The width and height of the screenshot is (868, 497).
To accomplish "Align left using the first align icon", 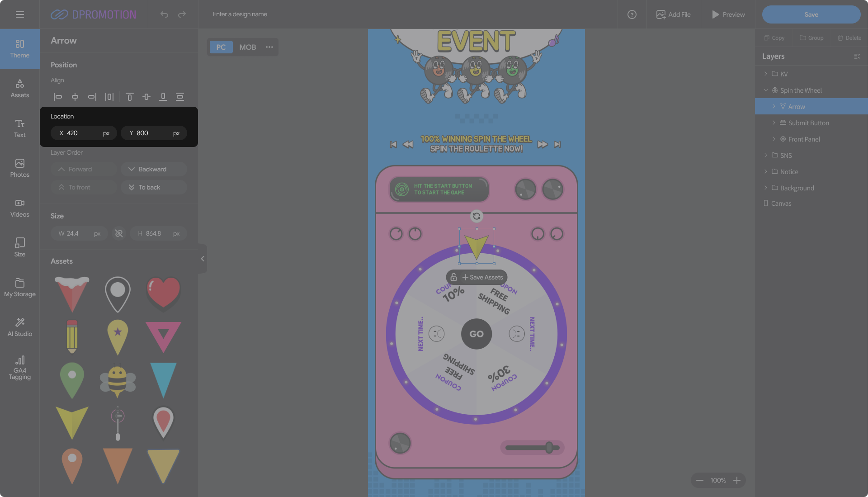I will click(x=57, y=97).
